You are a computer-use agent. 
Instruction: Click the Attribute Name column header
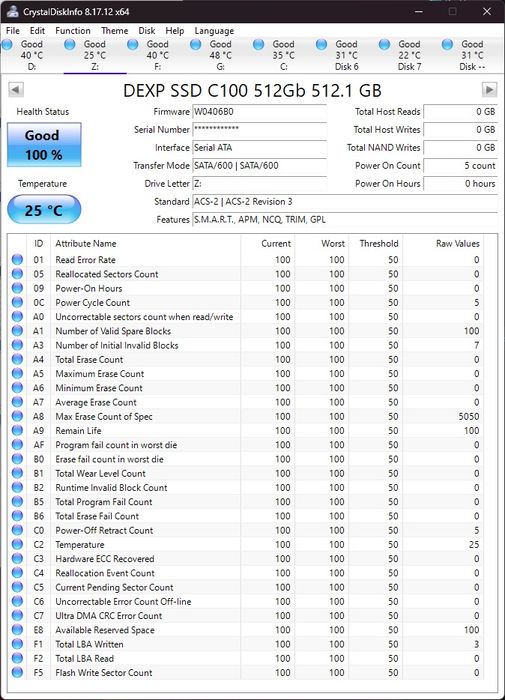146,243
